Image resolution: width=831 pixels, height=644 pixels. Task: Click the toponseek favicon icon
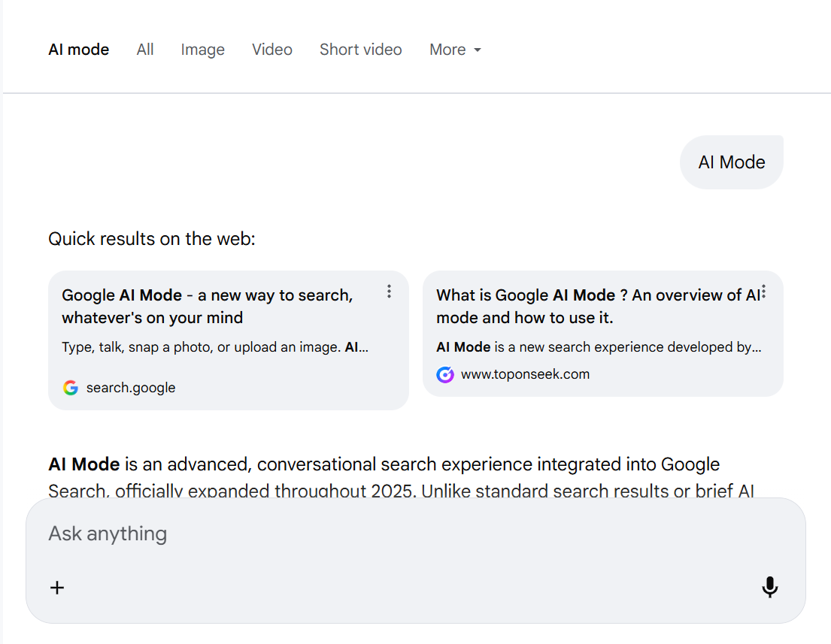click(445, 373)
